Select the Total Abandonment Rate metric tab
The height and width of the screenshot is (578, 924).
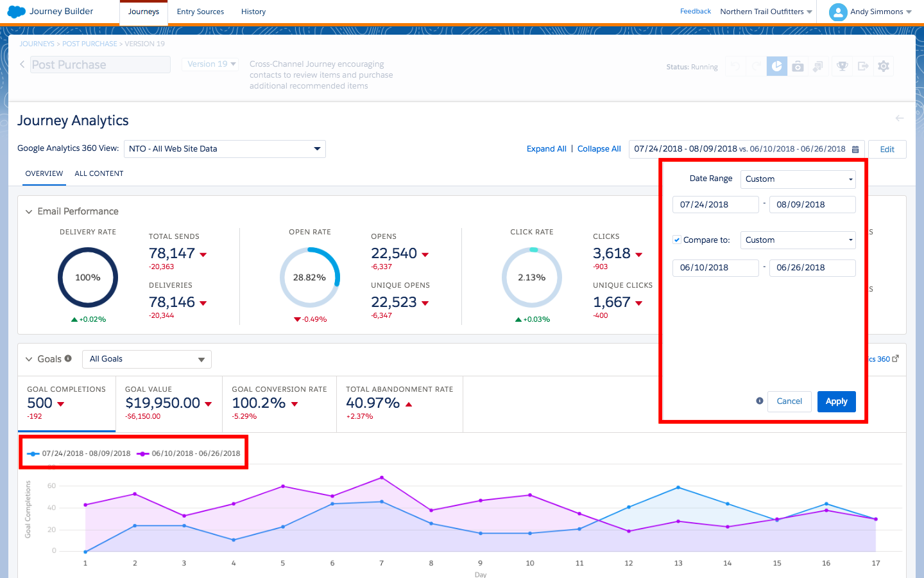(400, 403)
